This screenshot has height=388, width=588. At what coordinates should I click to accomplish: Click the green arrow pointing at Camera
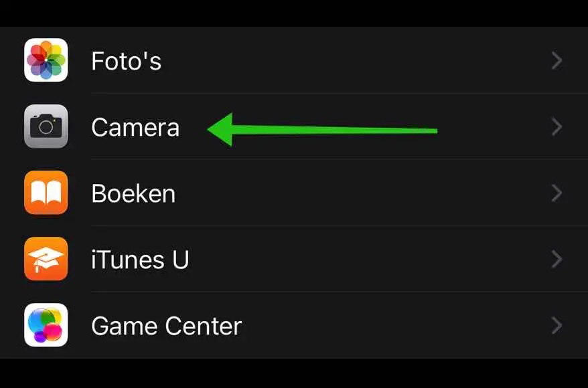[x=322, y=130]
